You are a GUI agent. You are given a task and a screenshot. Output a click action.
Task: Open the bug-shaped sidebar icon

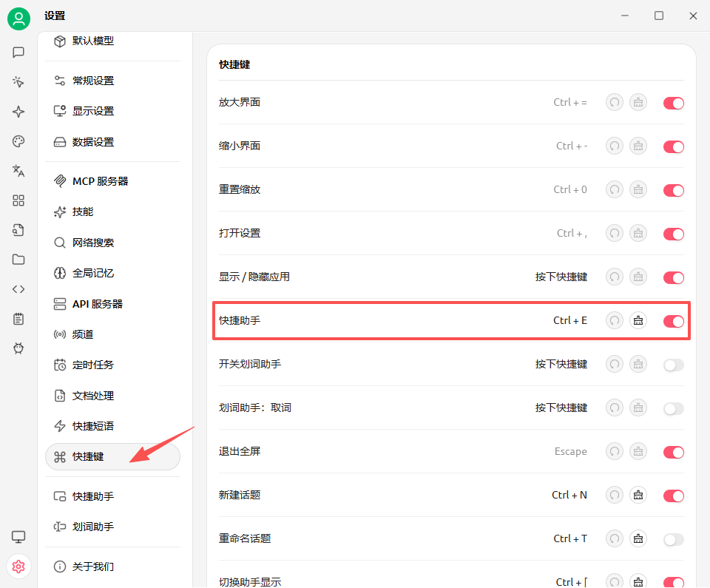coord(18,348)
